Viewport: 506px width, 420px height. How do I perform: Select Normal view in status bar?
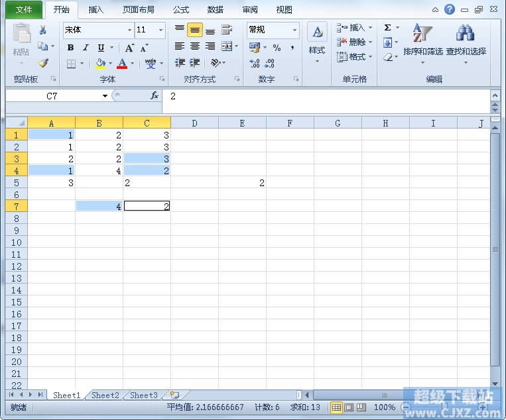(336, 407)
